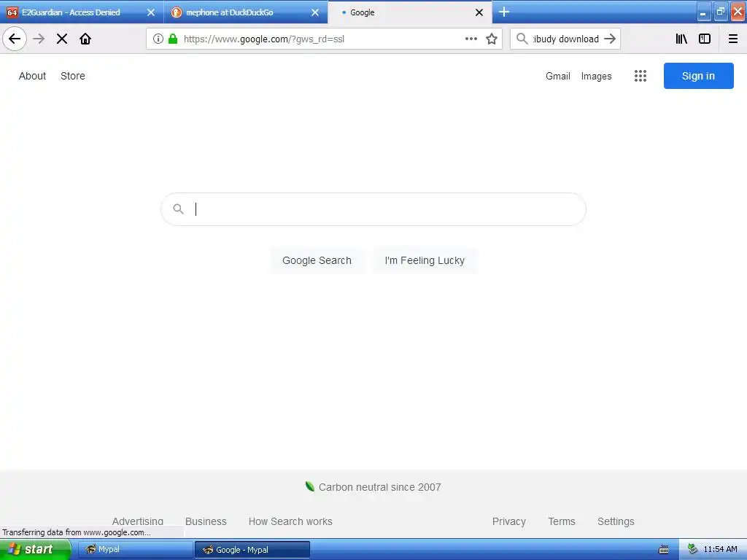Open a new browser tab
Viewport: 747px width, 560px height.
(x=504, y=12)
